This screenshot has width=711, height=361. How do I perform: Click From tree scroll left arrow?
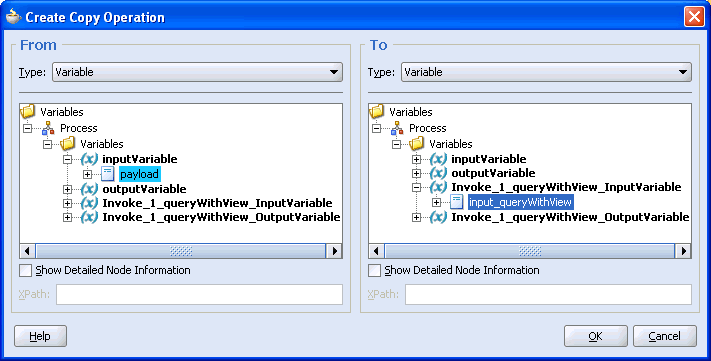(x=27, y=251)
